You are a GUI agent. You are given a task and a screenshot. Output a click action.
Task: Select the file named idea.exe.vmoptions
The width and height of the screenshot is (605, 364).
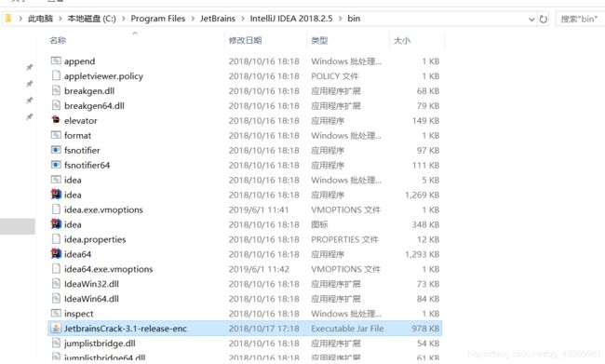point(103,209)
